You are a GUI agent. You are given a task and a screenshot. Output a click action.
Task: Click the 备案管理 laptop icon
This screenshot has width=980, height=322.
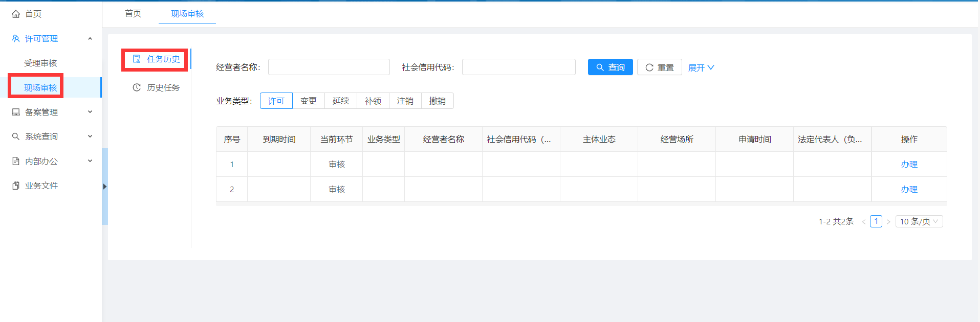[16, 112]
